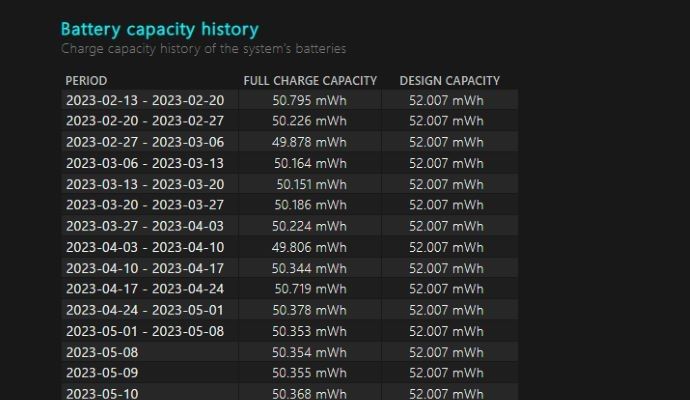
Task: Click the period 2023-02-13 - 2023-02-20
Action: tap(145, 100)
